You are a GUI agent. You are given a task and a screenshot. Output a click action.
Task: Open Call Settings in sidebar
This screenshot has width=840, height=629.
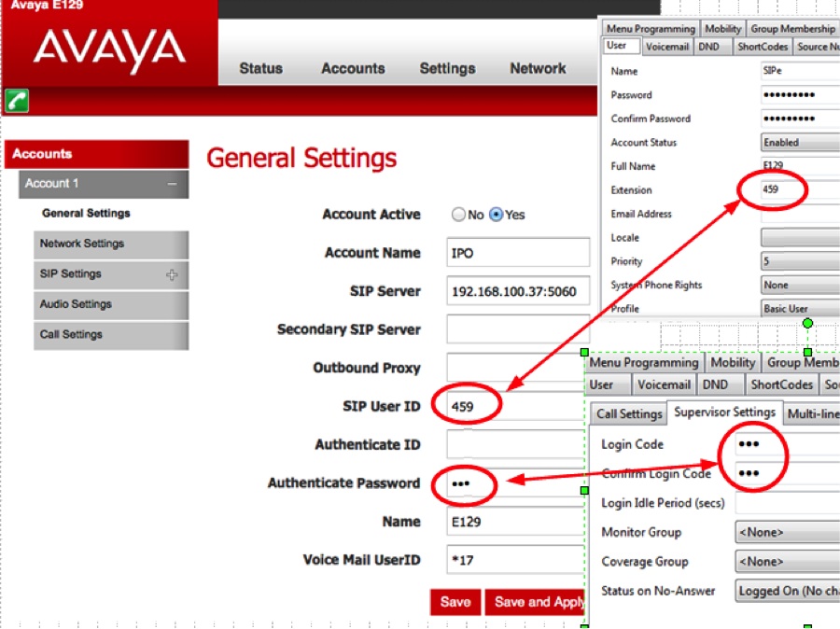(111, 335)
